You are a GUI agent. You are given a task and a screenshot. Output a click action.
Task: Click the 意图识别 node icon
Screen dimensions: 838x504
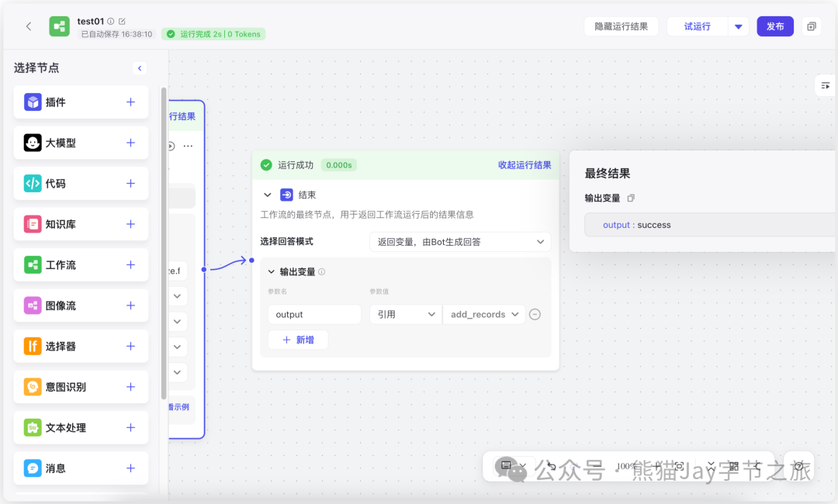coord(33,387)
